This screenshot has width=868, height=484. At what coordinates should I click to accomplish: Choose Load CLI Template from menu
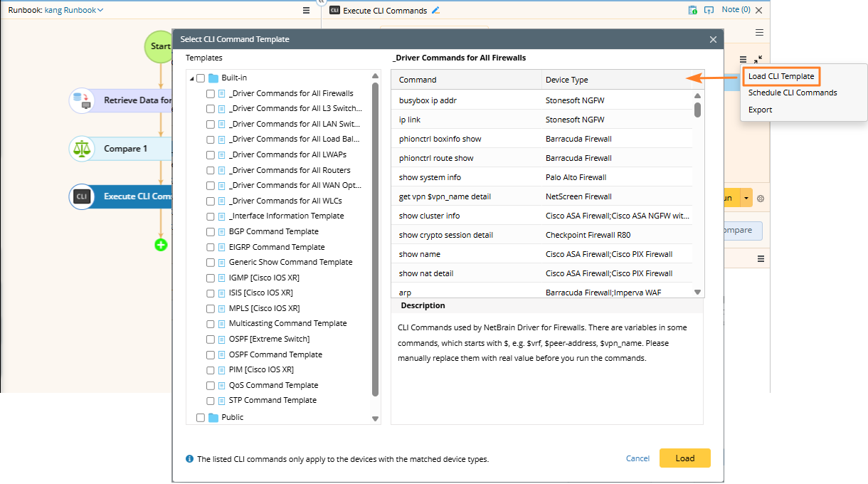click(x=780, y=76)
